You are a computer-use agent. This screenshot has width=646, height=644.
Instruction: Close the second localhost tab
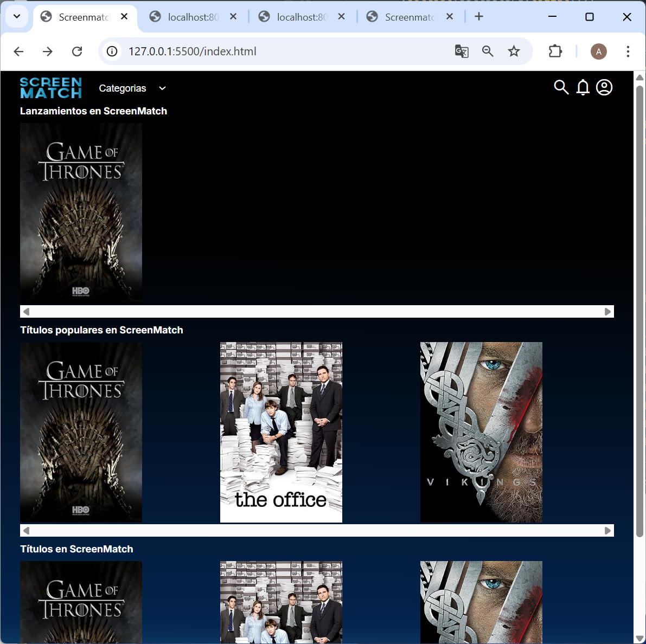(342, 16)
